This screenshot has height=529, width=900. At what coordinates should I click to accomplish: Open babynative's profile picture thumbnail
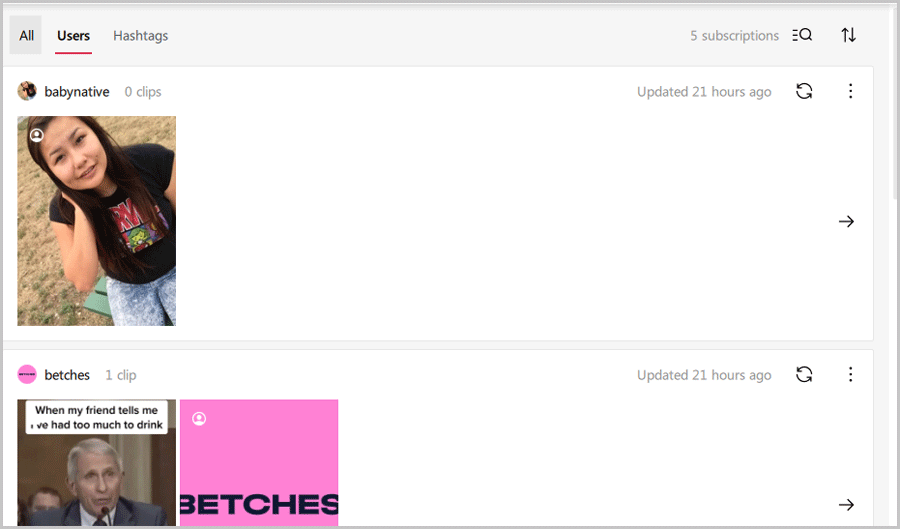pyautogui.click(x=96, y=221)
